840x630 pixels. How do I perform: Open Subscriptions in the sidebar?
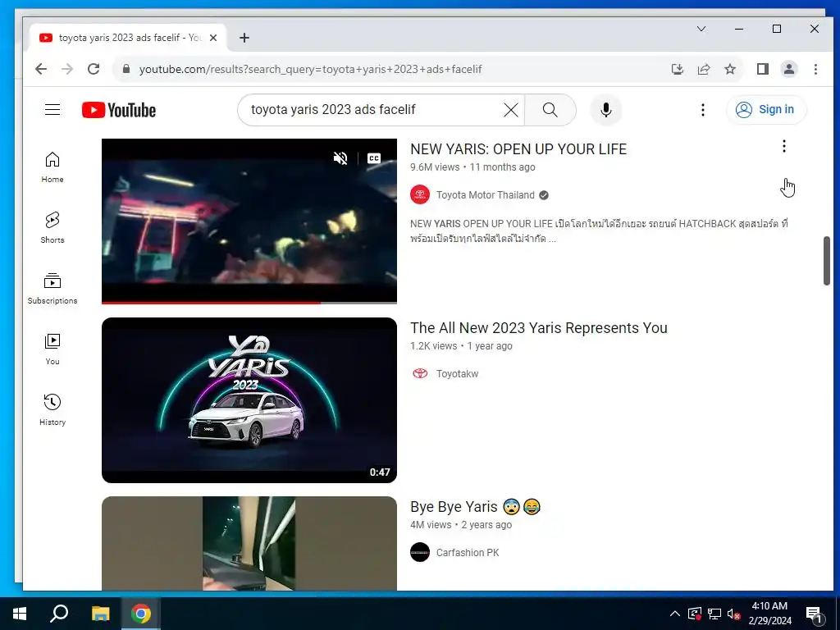[x=52, y=288]
